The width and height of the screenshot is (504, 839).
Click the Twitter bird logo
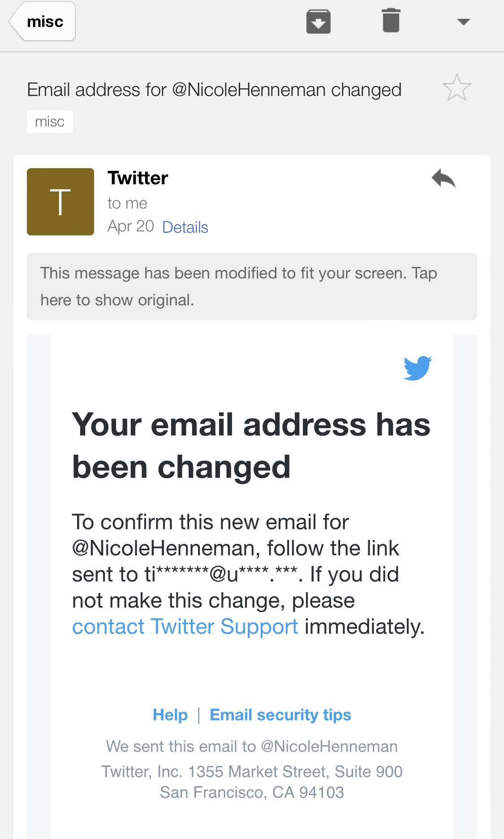(417, 368)
